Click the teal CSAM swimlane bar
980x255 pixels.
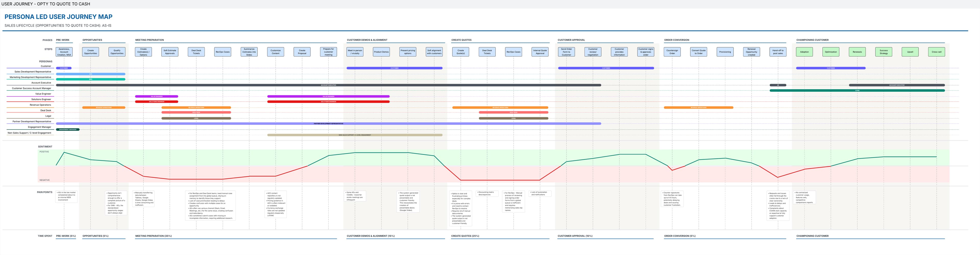[x=857, y=91]
